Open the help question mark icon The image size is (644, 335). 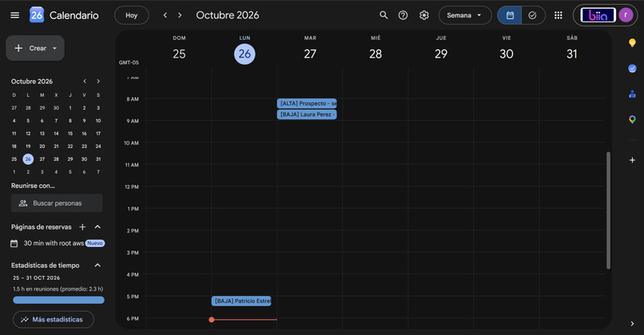[403, 15]
